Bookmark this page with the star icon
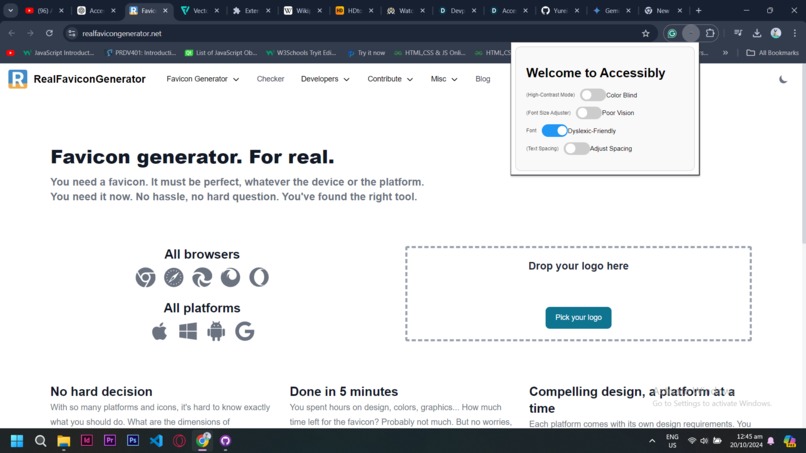 646,33
